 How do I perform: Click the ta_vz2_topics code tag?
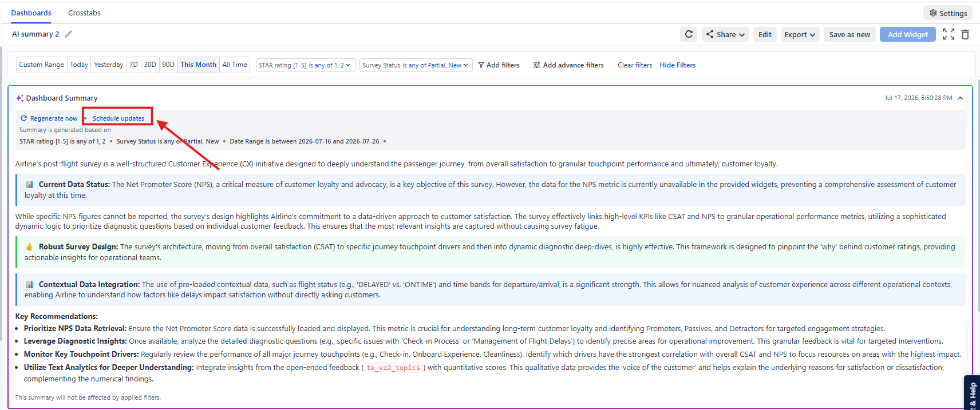(x=393, y=368)
